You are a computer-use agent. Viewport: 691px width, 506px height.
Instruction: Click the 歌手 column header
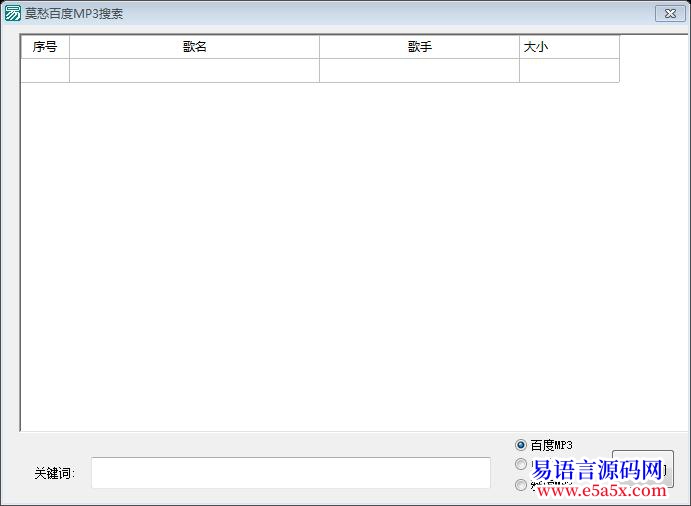click(x=420, y=47)
